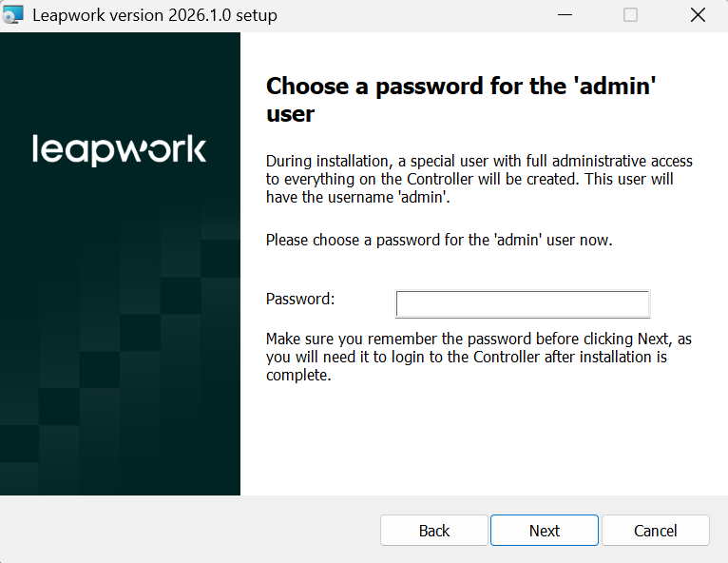Select the 'During installation' description paragraph
Viewport: 728px width, 563px height.
[479, 179]
